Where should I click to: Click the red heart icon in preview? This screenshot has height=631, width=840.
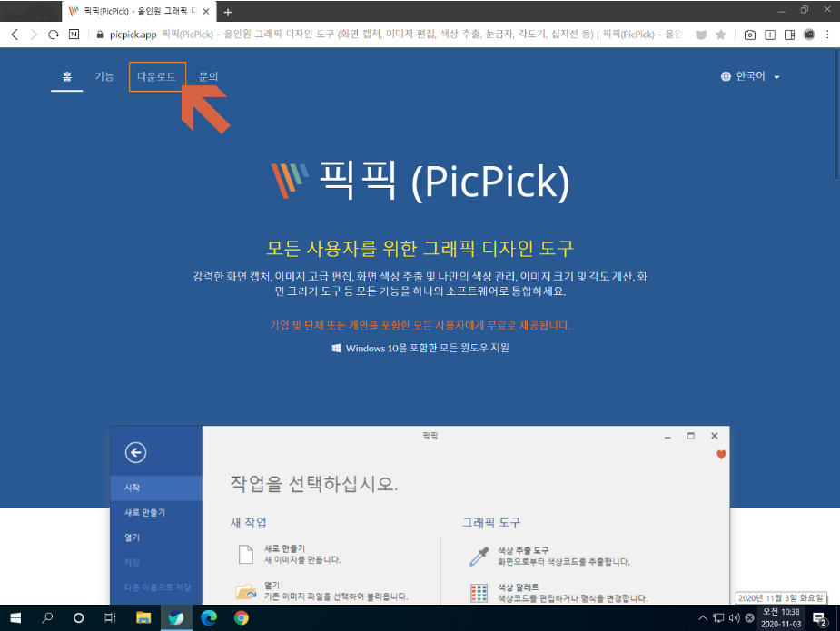pos(721,455)
